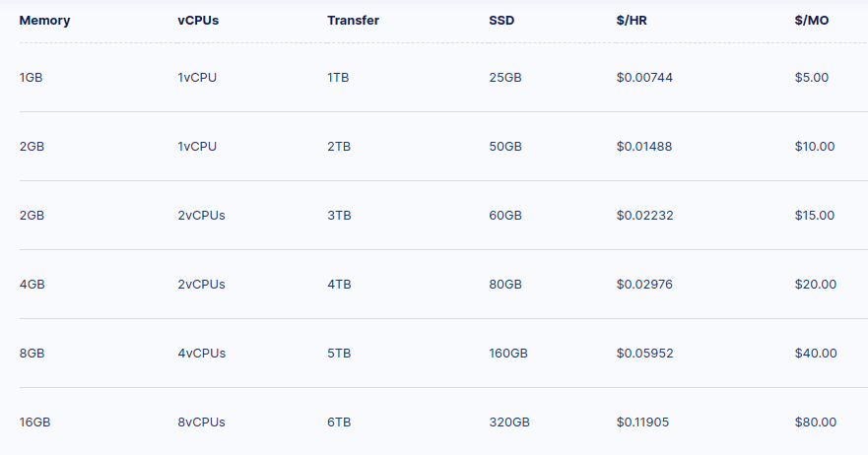The width and height of the screenshot is (868, 455).
Task: Click the Memory column header
Action: (43, 20)
